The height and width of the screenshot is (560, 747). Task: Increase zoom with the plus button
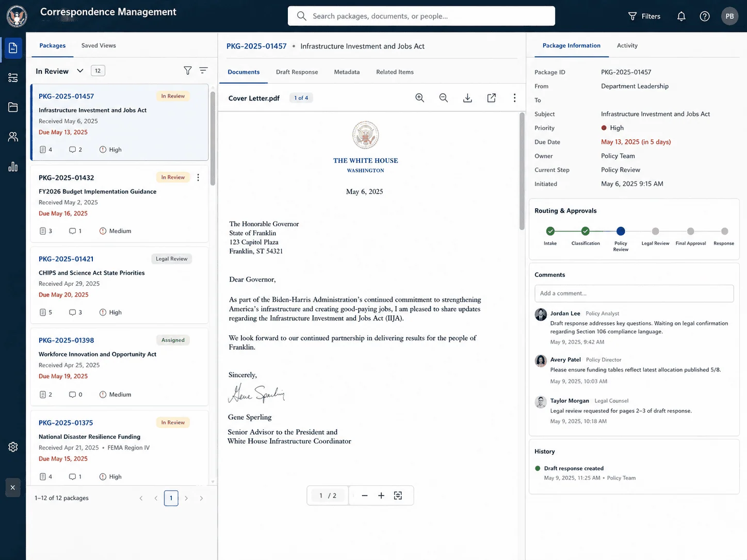(381, 496)
